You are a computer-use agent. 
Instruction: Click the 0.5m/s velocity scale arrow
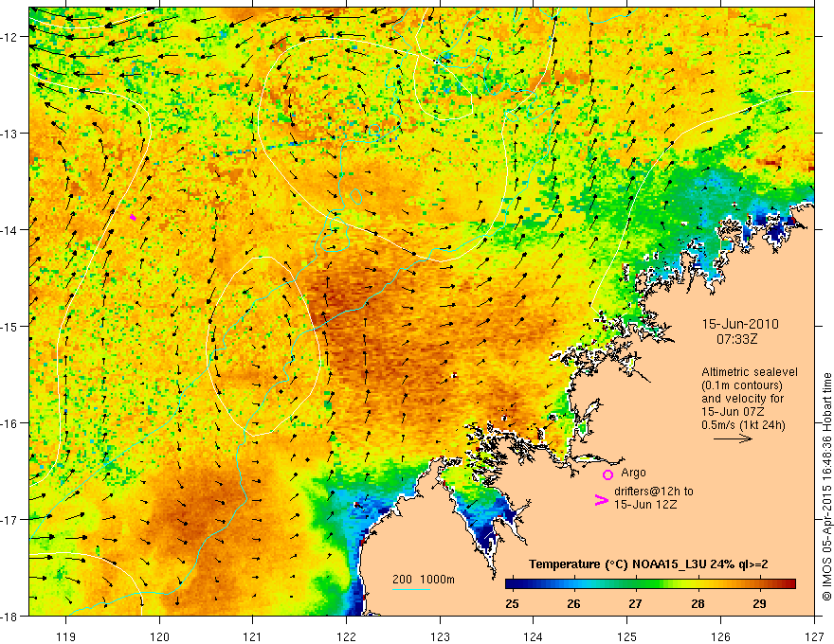tap(733, 438)
